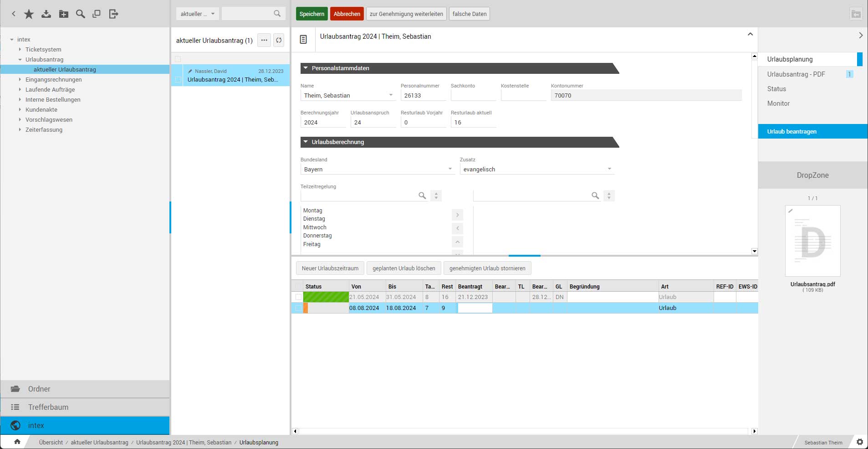Open the Monitor tab in right panel
Screen dimensions: 868x449
click(x=778, y=103)
